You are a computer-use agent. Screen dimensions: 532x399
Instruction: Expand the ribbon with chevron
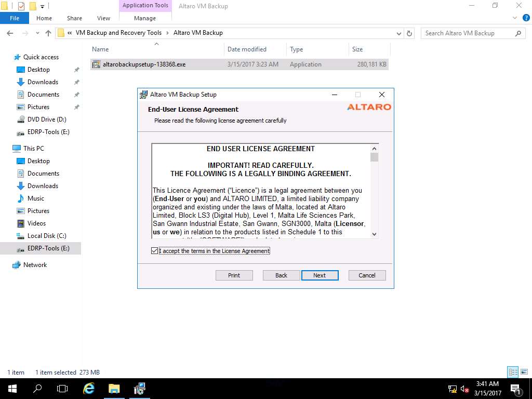click(x=515, y=18)
